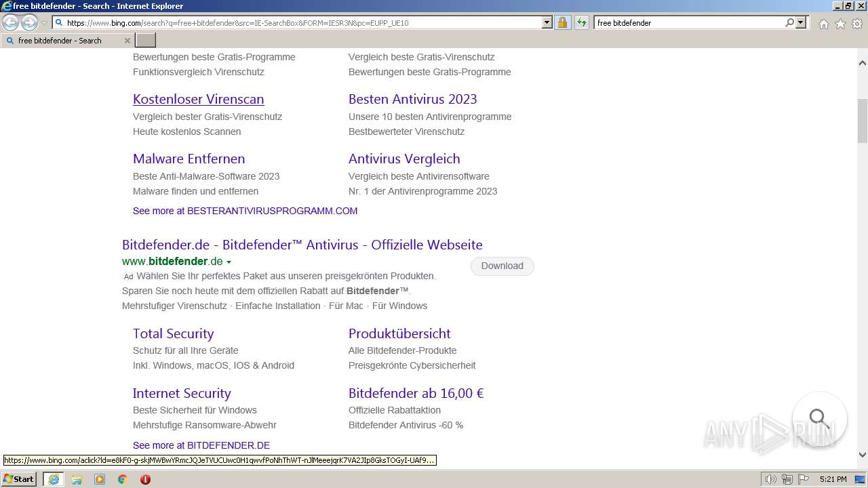Click the red Opera-style taskbar icon
Viewport: 868px width, 488px height.
(x=145, y=479)
